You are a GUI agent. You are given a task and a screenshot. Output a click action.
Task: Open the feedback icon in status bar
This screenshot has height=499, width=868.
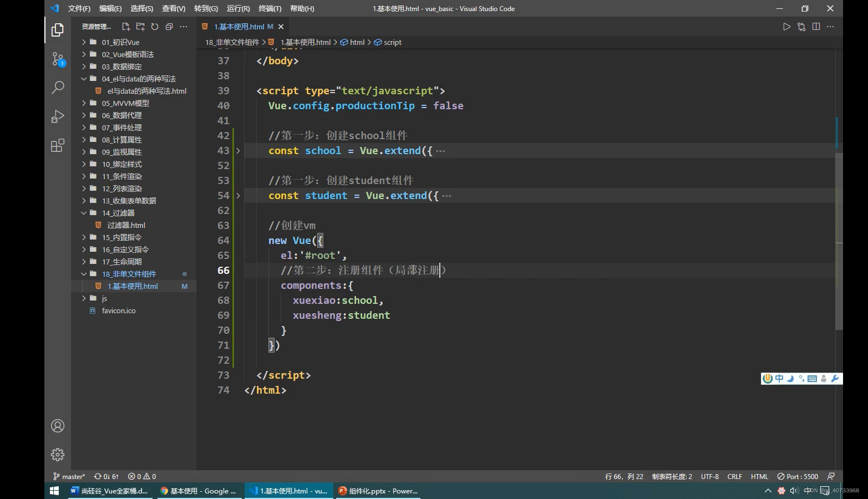click(x=831, y=476)
